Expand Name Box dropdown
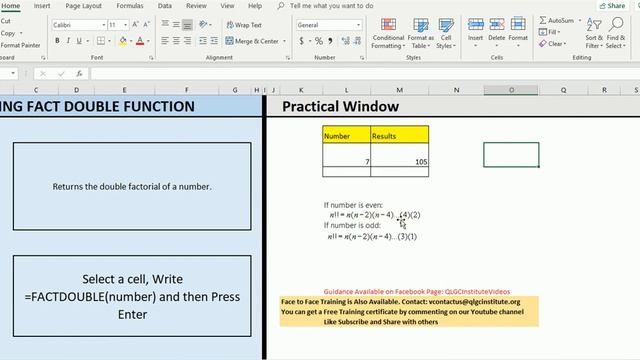Screen dimensions: 640x360 click(x=13, y=73)
